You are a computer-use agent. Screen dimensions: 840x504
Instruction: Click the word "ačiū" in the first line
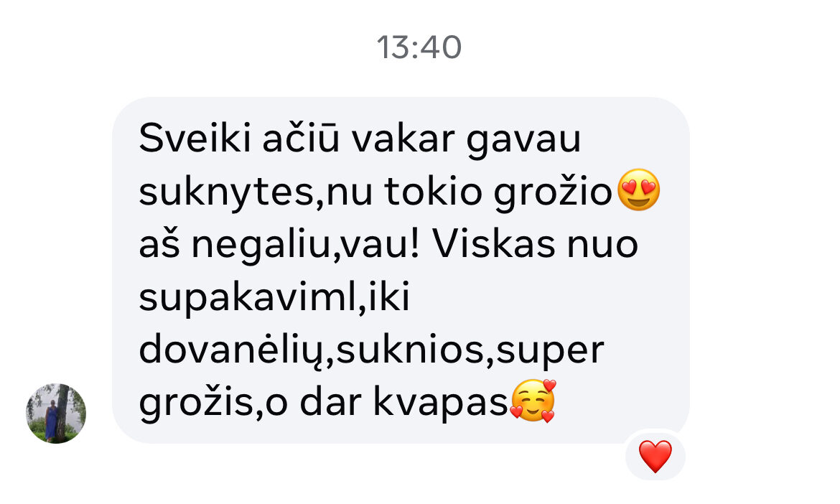[301, 138]
